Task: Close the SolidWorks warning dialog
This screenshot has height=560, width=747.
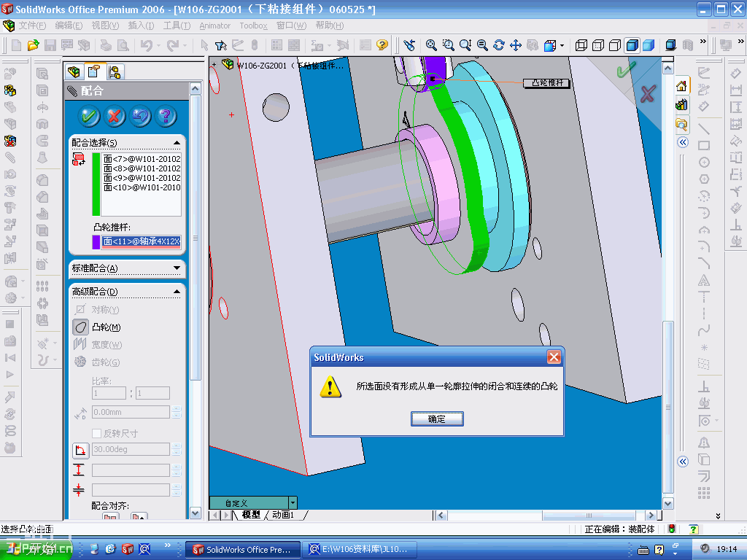Action: tap(554, 357)
